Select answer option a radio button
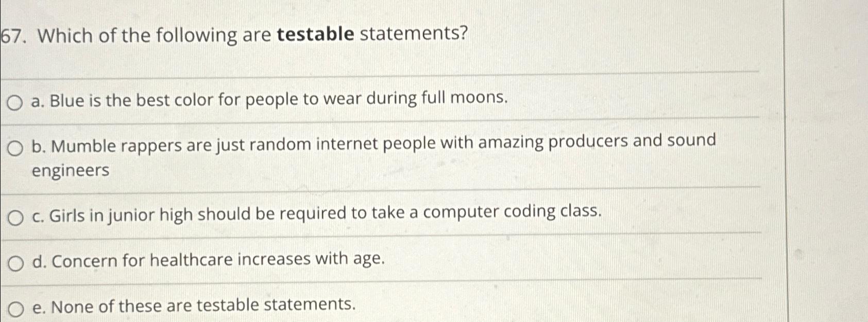 click(x=15, y=101)
